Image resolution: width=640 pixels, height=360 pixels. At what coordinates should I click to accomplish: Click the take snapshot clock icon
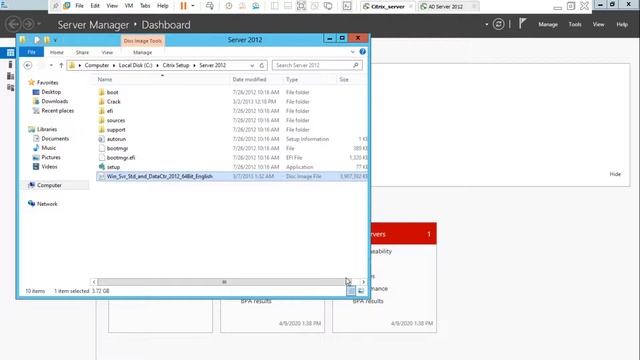(229, 6)
